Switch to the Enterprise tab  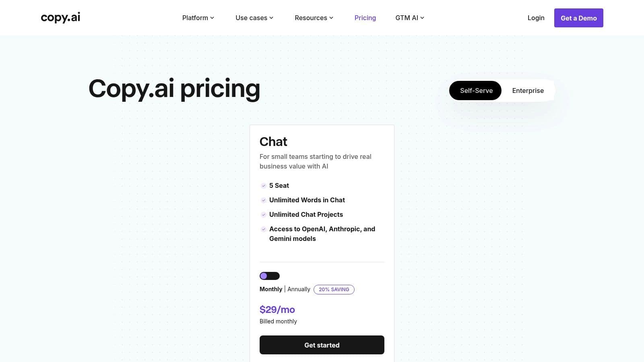coord(528,90)
